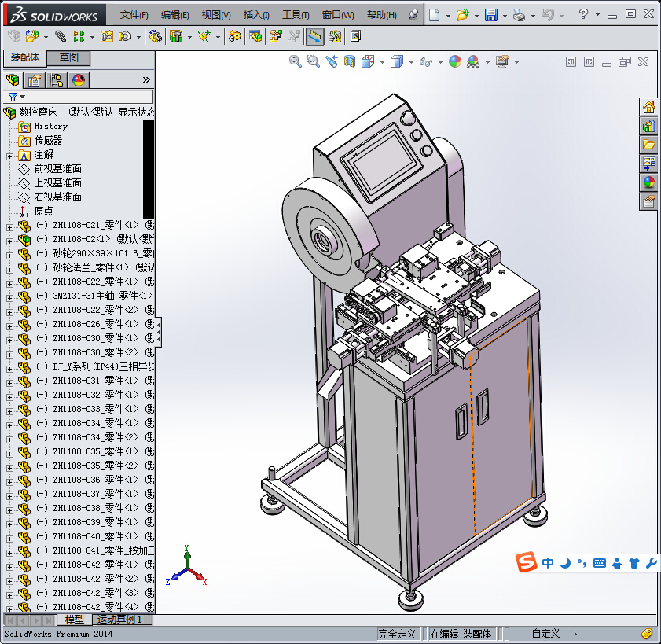Click the View Orientation icon
The height and width of the screenshot is (644, 661).
[x=368, y=61]
